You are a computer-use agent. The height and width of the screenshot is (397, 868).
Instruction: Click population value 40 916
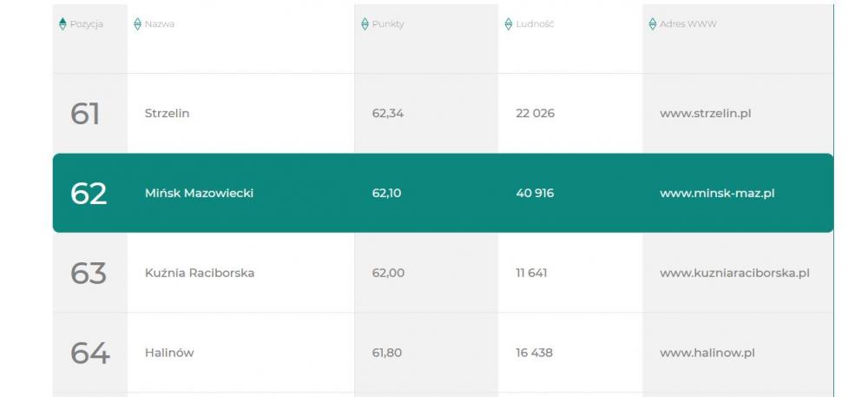[x=535, y=193]
